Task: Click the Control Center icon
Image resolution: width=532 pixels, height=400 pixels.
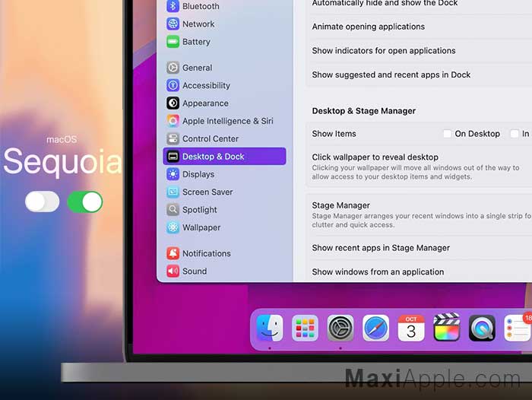Action: click(173, 138)
